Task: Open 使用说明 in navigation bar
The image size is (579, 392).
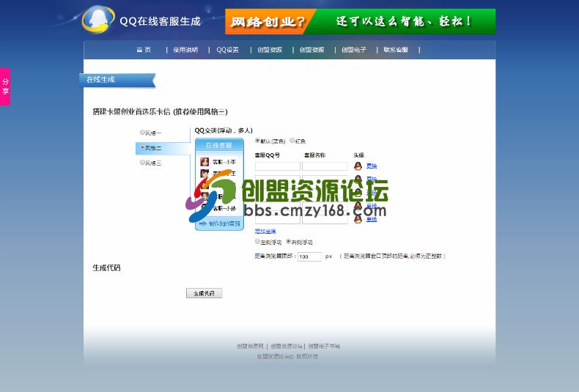Action: tap(185, 50)
